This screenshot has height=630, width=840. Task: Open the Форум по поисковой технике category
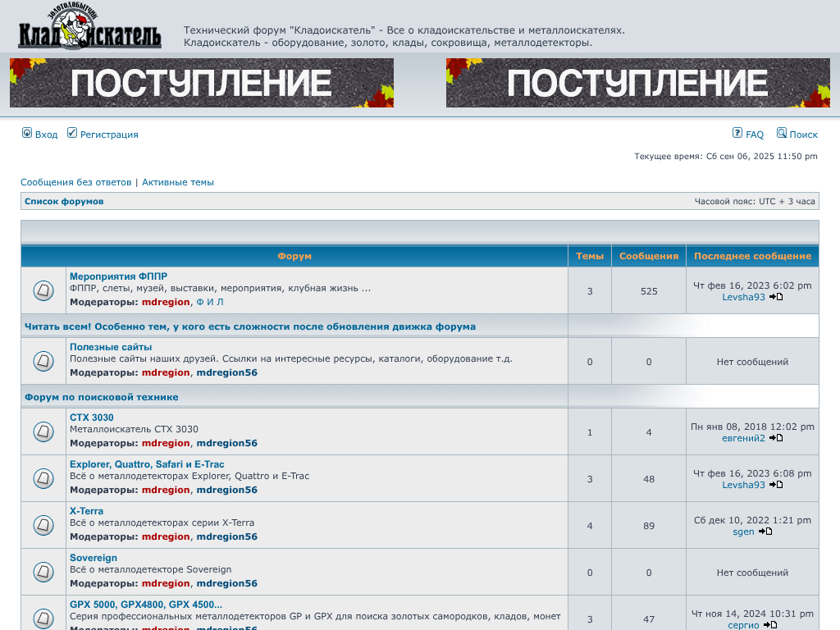tap(101, 397)
